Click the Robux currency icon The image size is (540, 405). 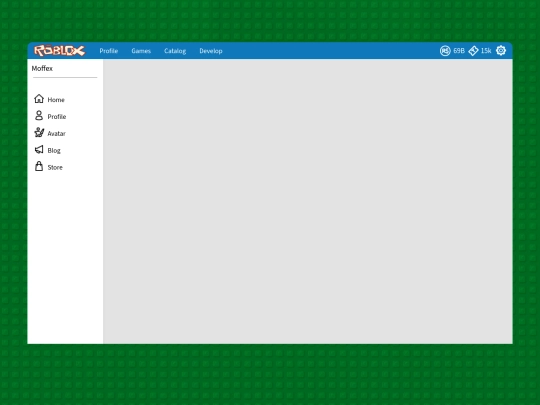[x=445, y=51]
